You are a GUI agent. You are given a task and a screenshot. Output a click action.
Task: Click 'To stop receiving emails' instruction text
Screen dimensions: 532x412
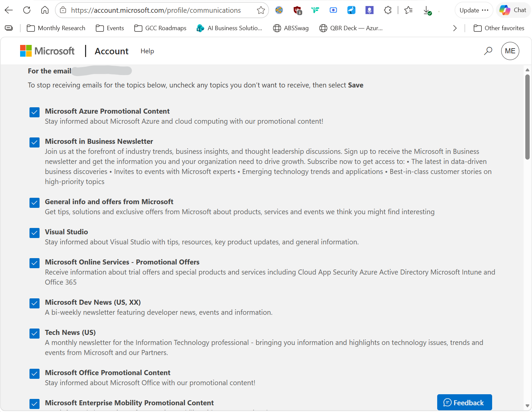196,85
